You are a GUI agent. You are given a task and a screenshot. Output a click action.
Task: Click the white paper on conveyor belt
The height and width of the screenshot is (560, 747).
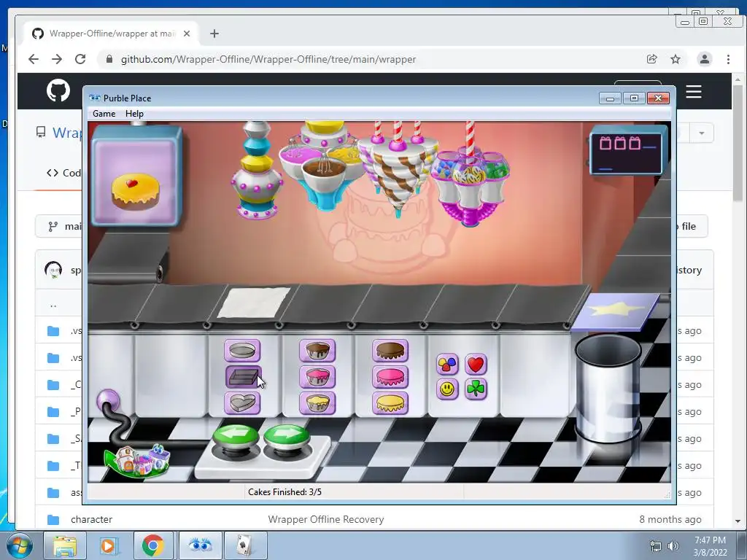click(253, 303)
